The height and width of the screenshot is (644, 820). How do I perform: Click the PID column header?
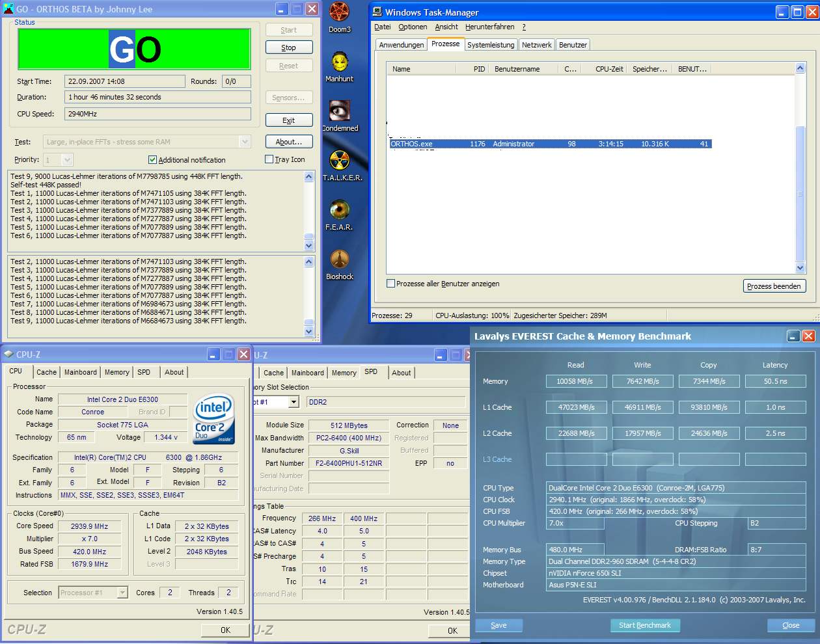(x=471, y=69)
